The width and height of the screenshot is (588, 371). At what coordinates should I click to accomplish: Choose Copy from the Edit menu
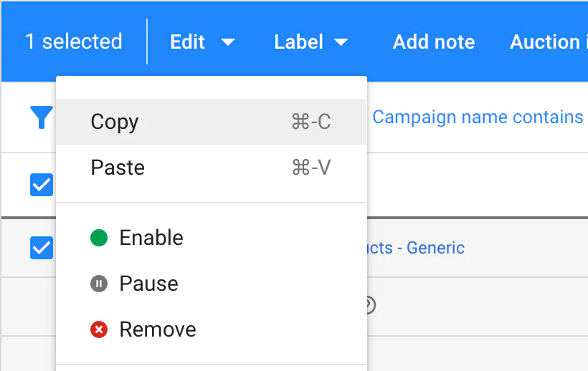[115, 122]
